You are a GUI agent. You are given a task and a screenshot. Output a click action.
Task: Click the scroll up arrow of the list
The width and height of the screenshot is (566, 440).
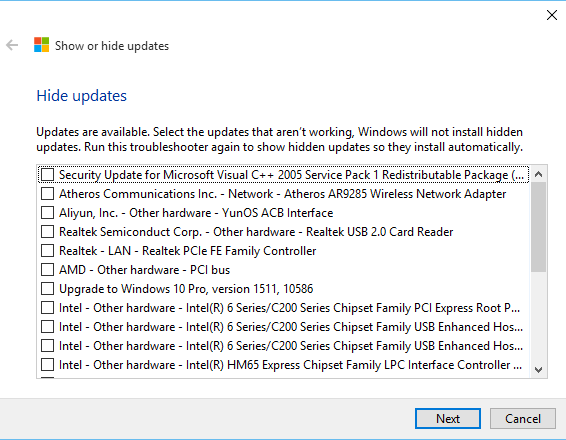click(x=538, y=174)
